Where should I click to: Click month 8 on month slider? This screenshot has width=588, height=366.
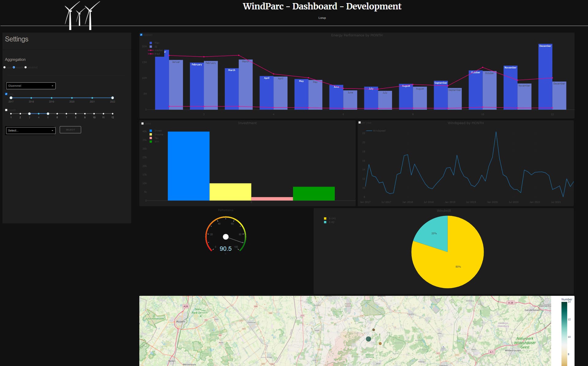point(76,114)
